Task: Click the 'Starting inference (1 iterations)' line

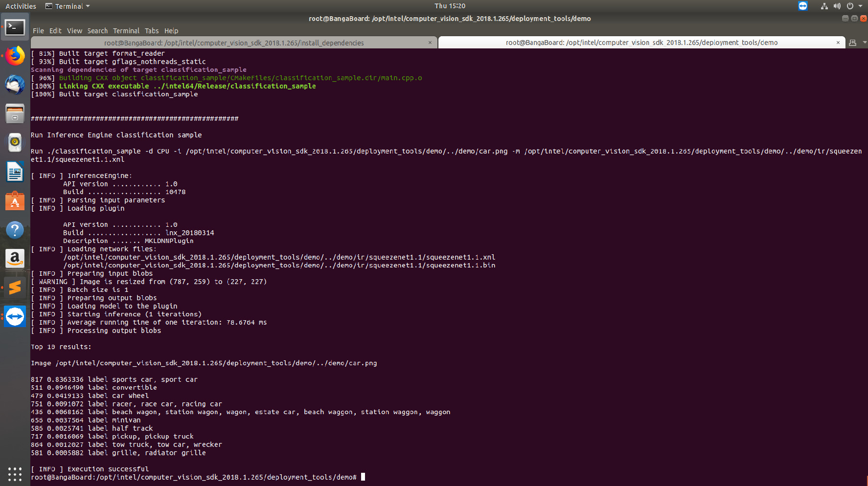Action: point(116,314)
